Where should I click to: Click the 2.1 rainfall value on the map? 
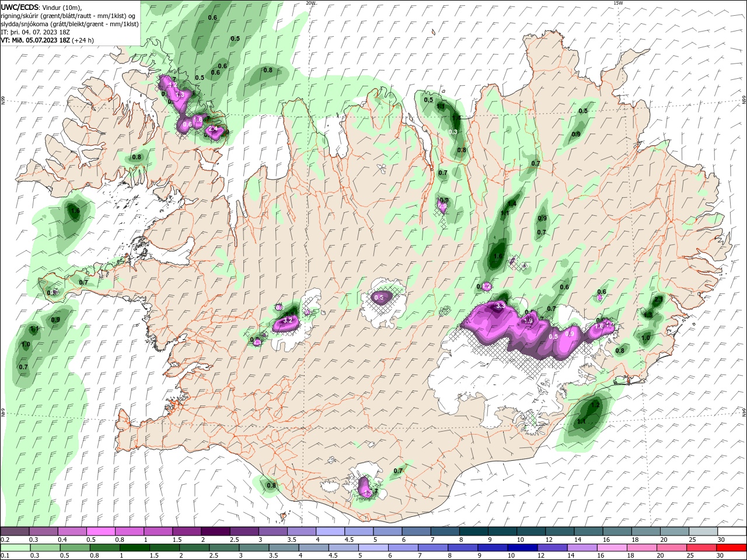[658, 299]
